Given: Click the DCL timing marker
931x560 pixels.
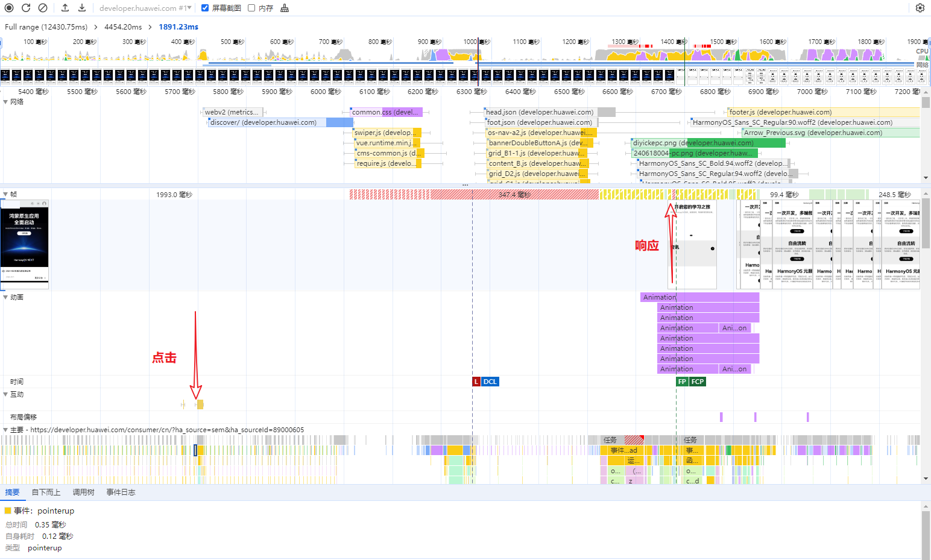Looking at the screenshot, I should pos(490,382).
